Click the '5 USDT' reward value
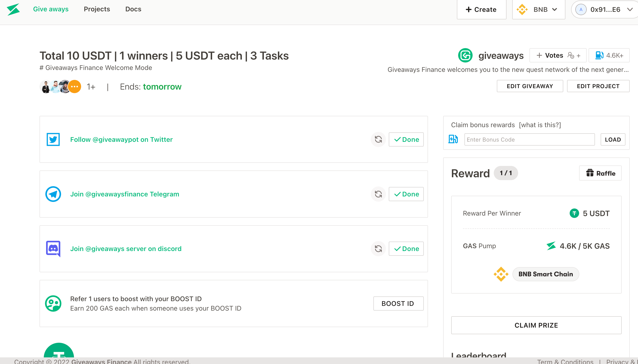 [x=596, y=213]
